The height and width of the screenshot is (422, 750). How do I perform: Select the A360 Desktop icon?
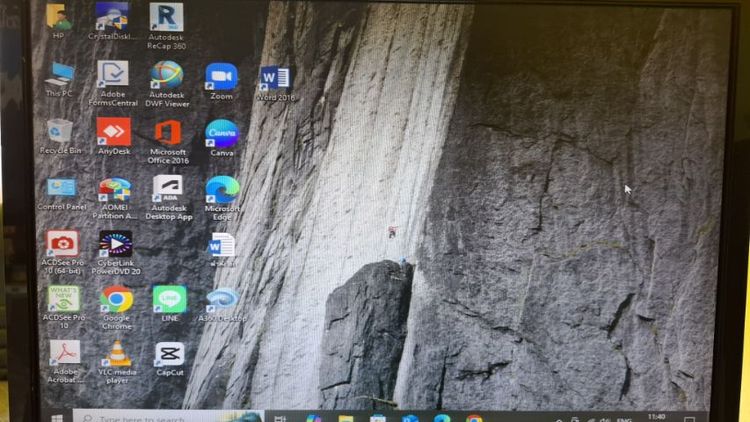coord(222,304)
